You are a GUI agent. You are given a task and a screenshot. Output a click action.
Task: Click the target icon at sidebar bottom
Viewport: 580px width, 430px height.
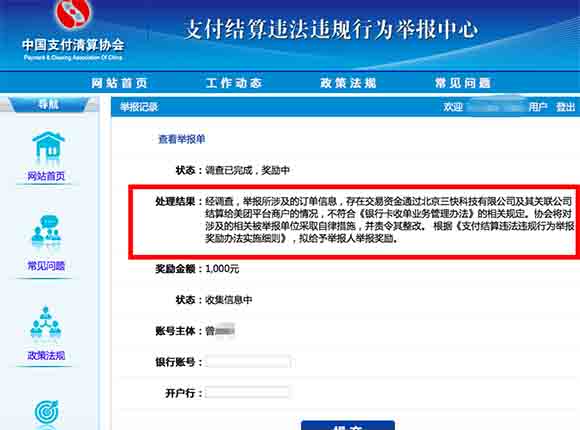pyautogui.click(x=46, y=411)
